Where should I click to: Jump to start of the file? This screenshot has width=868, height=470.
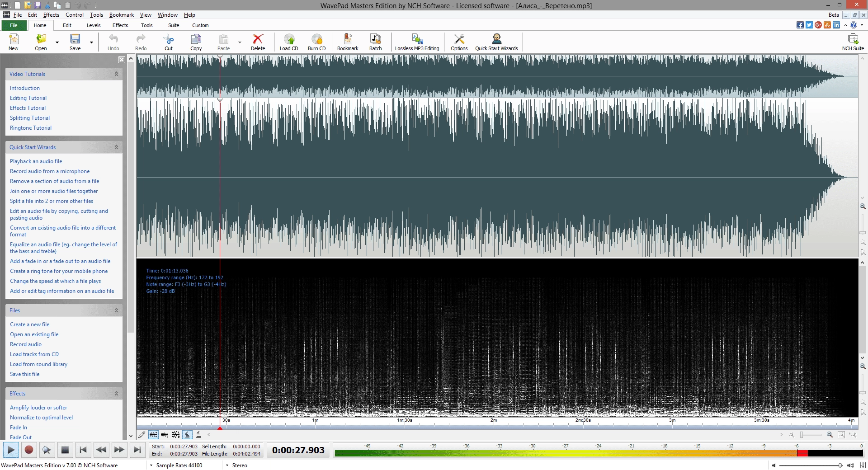[83, 450]
